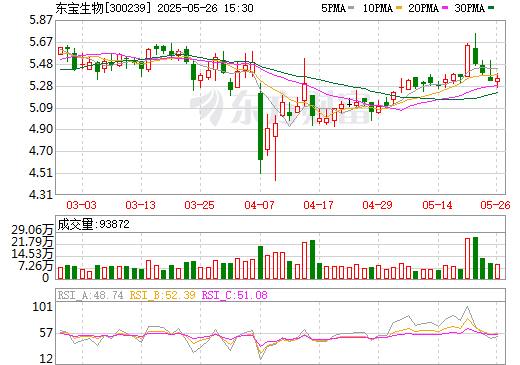Click the 101 RSI axis label
Screen dimensions: 520x365
[x=43, y=306]
